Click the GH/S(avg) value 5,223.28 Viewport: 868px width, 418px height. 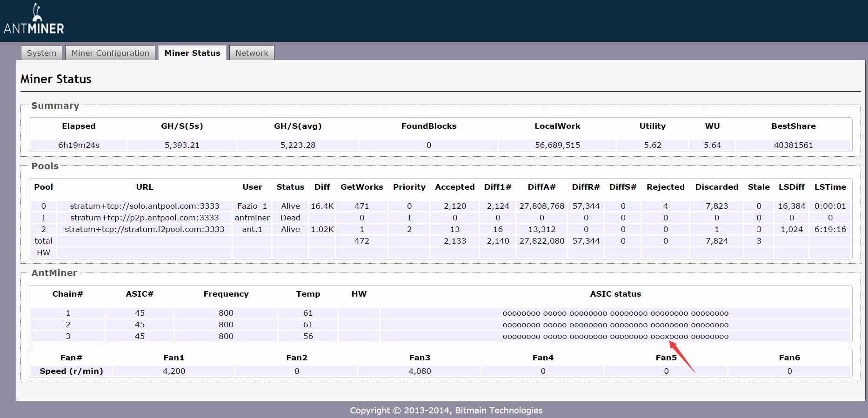(298, 145)
